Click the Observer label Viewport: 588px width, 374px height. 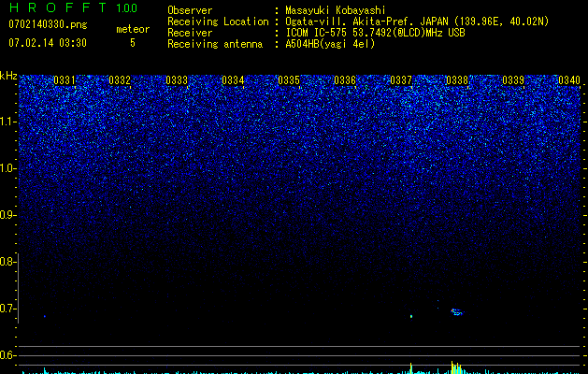[x=190, y=10]
